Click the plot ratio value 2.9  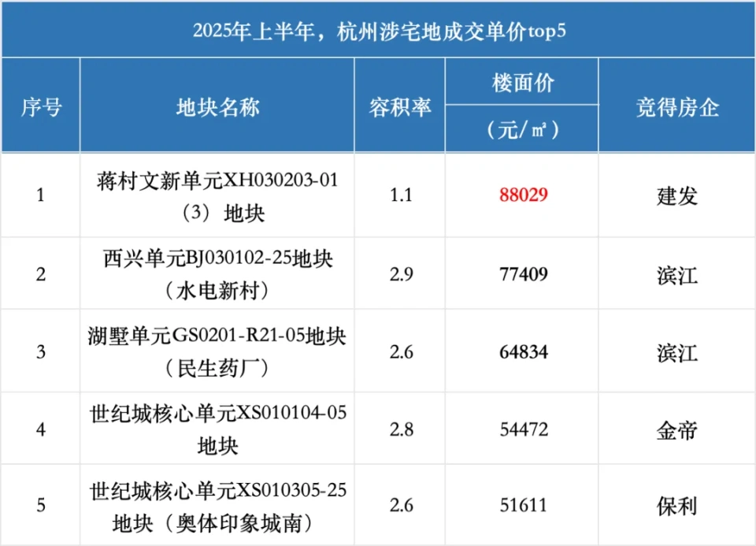coord(401,274)
